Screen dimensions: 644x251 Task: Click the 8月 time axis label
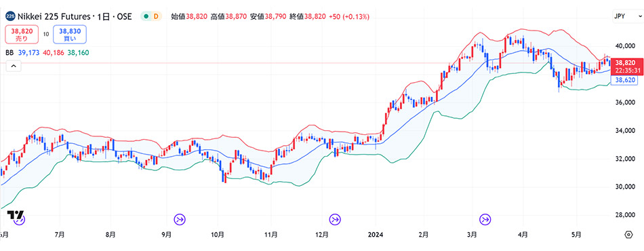click(110, 235)
